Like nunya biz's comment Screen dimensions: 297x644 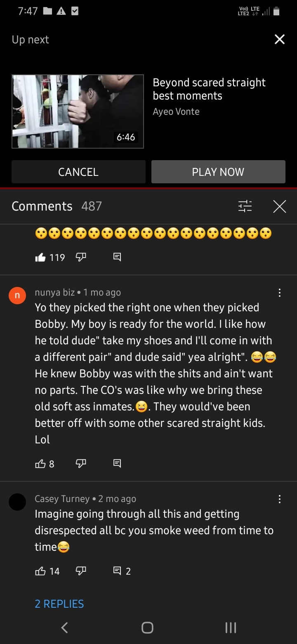tap(40, 464)
